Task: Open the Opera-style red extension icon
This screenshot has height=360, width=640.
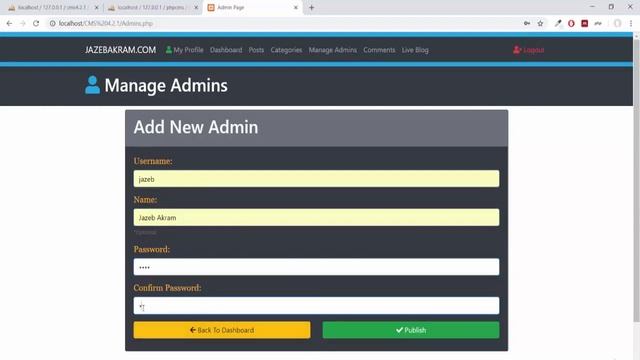Action: pos(571,24)
